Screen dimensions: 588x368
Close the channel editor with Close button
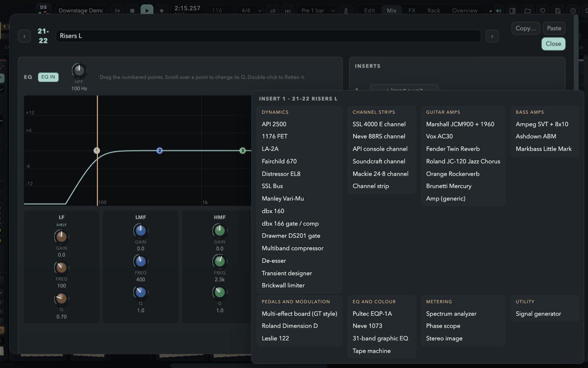click(553, 44)
